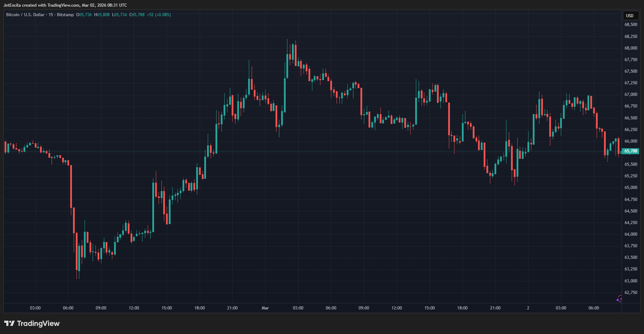The width and height of the screenshot is (644, 334).
Task: Click the Close value C65,788 in legend
Action: 137,15
